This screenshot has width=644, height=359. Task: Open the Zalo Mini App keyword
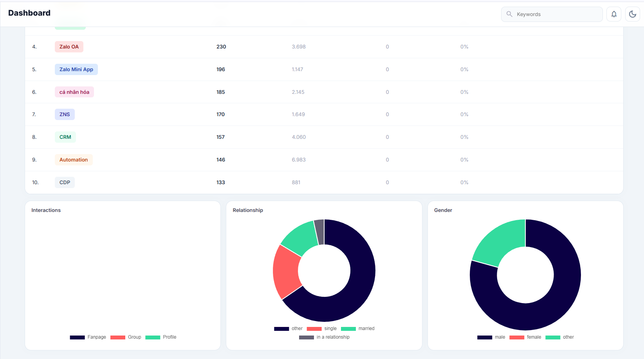76,69
